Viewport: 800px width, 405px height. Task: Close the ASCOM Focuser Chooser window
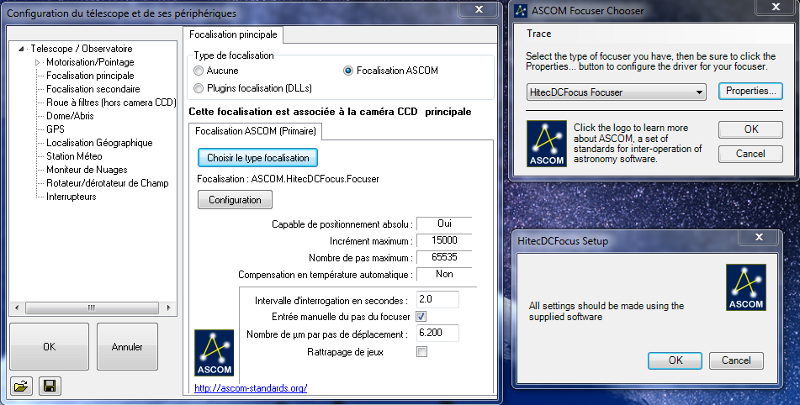tap(780, 11)
